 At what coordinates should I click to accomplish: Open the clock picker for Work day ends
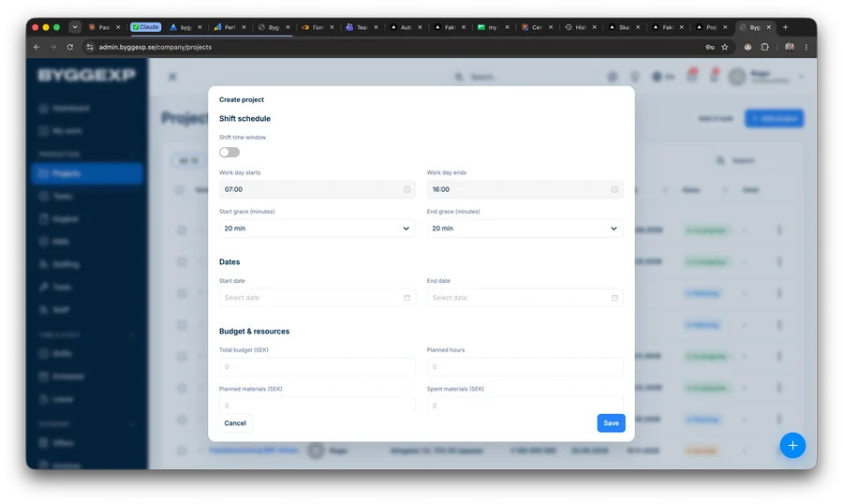[614, 189]
